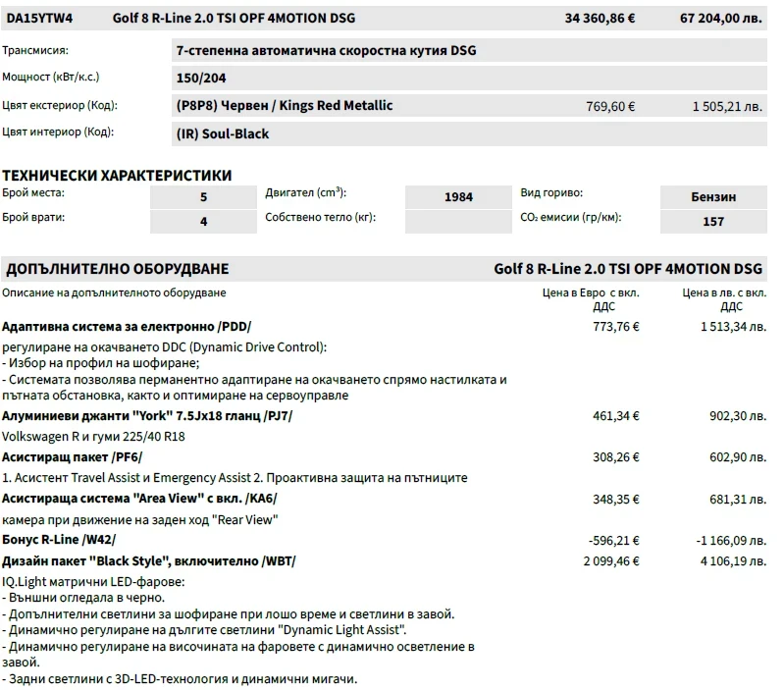Click the CO₂ емисии (гр/км) label

coord(570,218)
